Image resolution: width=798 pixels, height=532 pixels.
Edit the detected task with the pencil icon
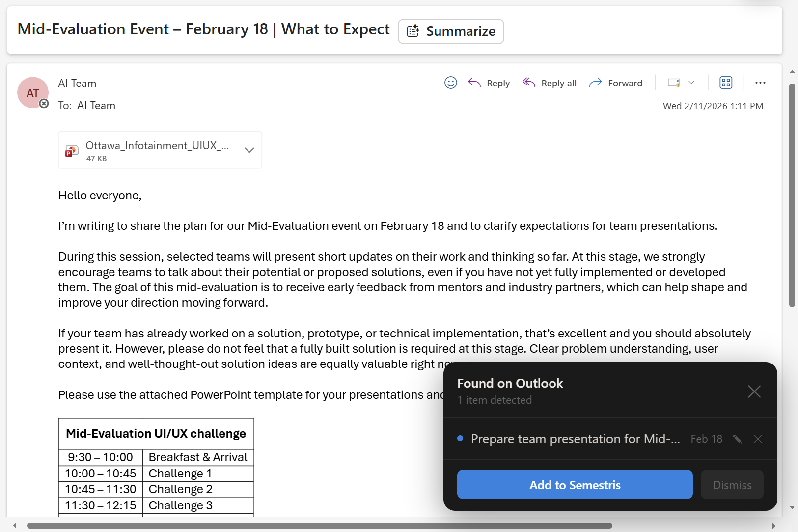click(737, 439)
